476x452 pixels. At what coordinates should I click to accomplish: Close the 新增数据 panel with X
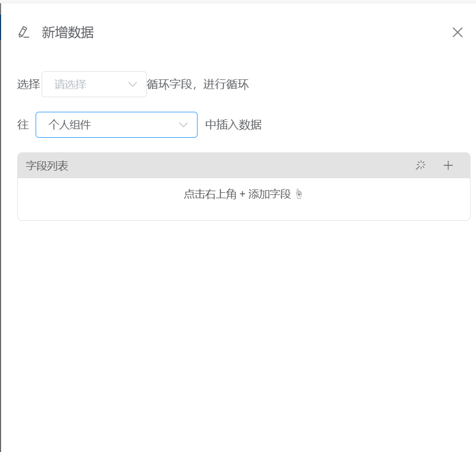click(458, 32)
